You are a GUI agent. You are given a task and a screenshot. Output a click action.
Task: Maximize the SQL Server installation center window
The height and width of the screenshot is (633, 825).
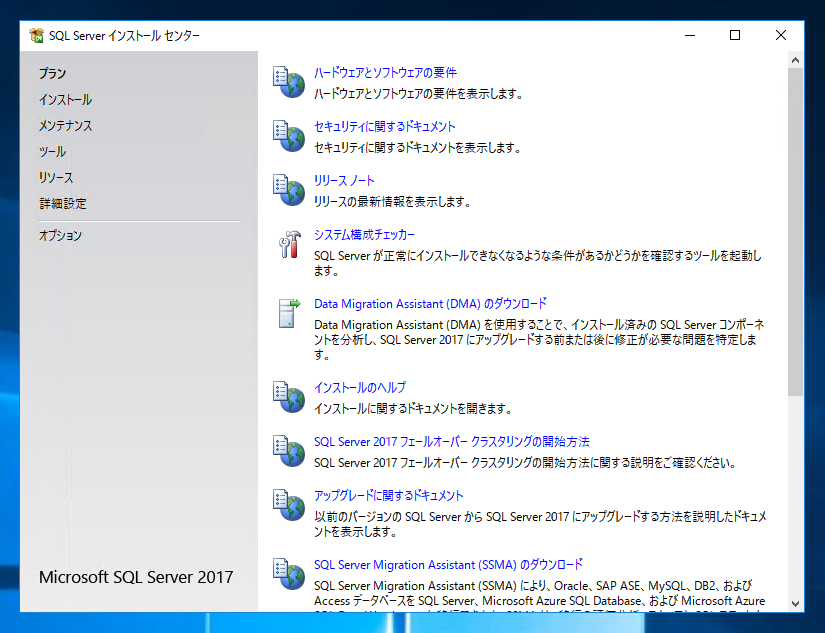735,35
